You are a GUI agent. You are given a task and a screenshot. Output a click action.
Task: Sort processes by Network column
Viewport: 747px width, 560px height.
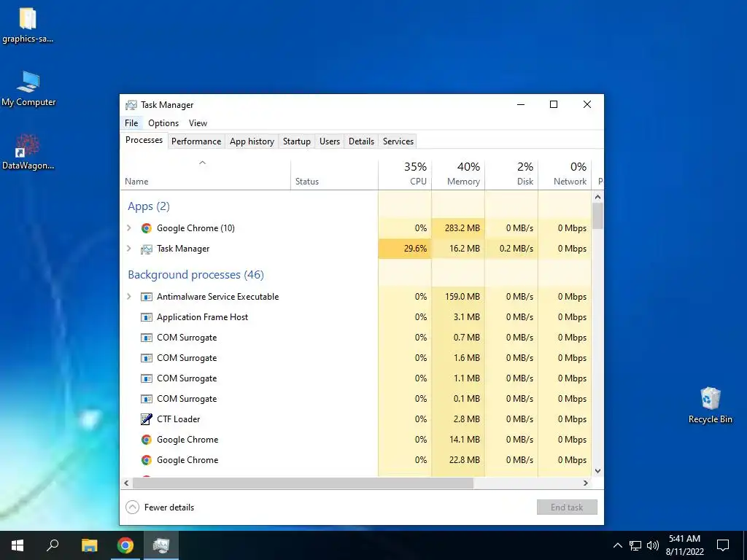click(565, 175)
